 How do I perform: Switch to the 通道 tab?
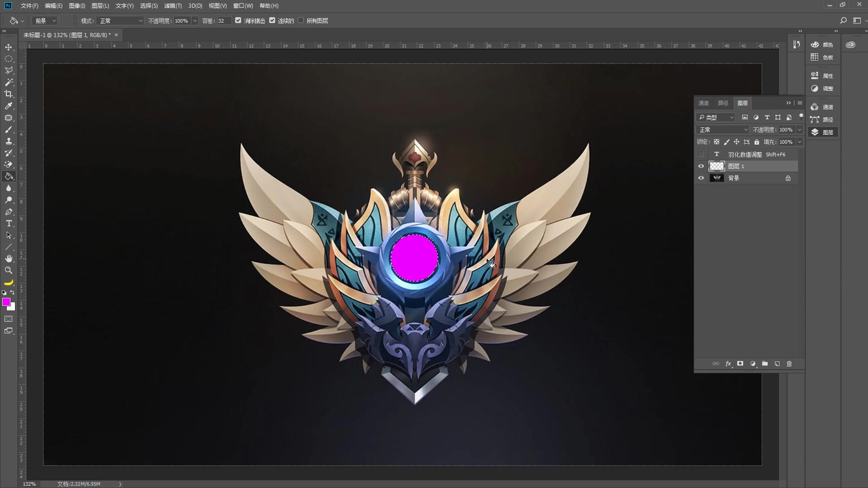703,103
